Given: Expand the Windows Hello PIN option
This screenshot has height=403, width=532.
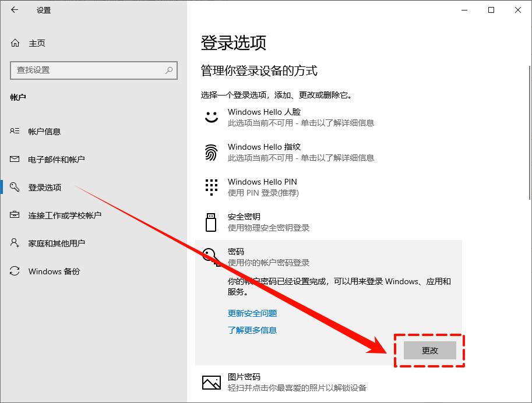Looking at the screenshot, I should pos(329,188).
